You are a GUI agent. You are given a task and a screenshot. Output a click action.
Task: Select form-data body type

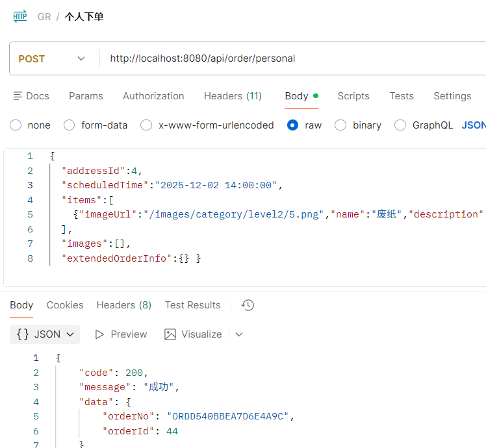tap(70, 125)
